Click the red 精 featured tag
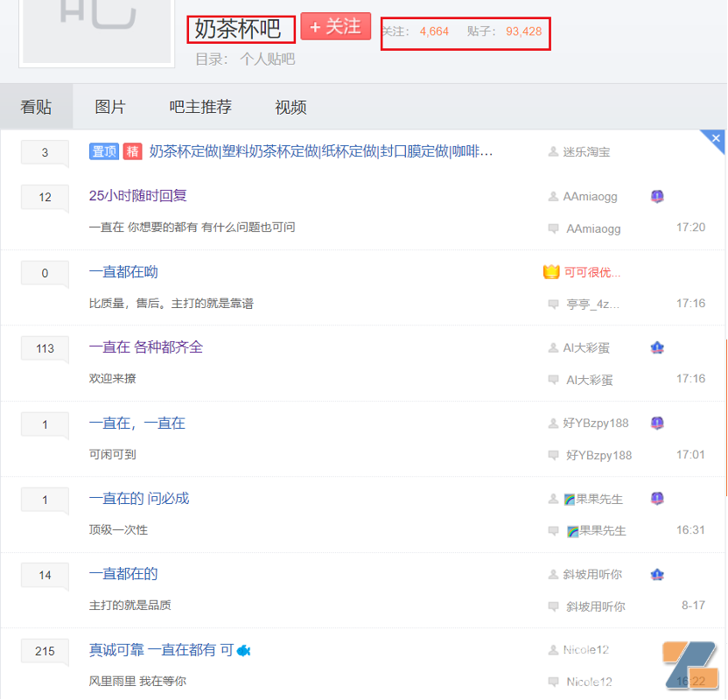This screenshot has height=700, width=728. point(133,151)
